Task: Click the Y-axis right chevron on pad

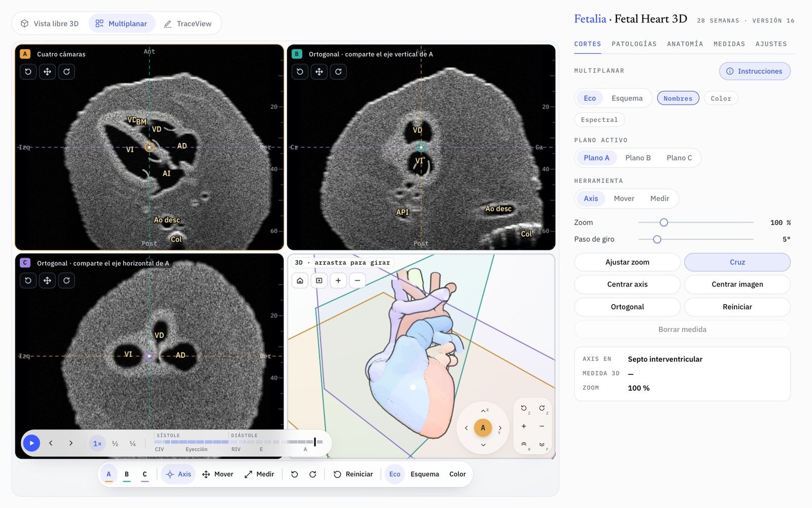Action: pyautogui.click(x=500, y=428)
